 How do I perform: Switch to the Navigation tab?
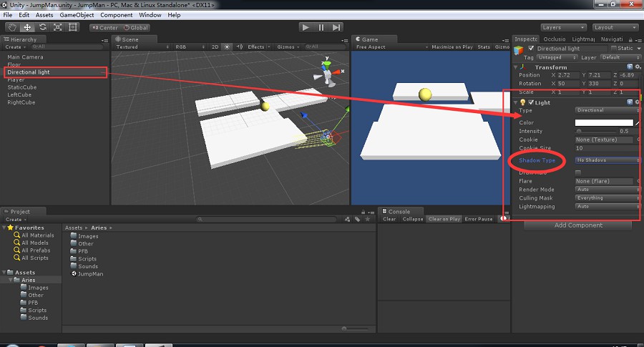[x=612, y=39]
